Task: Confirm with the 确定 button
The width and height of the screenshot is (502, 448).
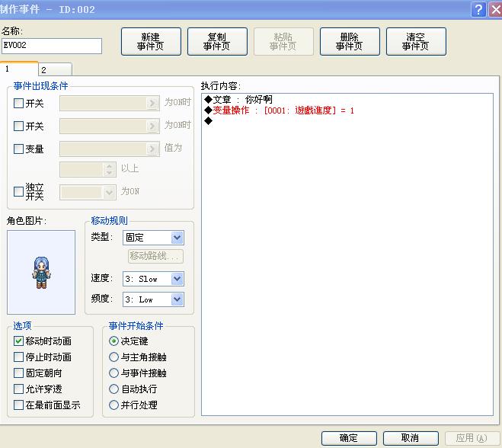Action: pos(349,438)
